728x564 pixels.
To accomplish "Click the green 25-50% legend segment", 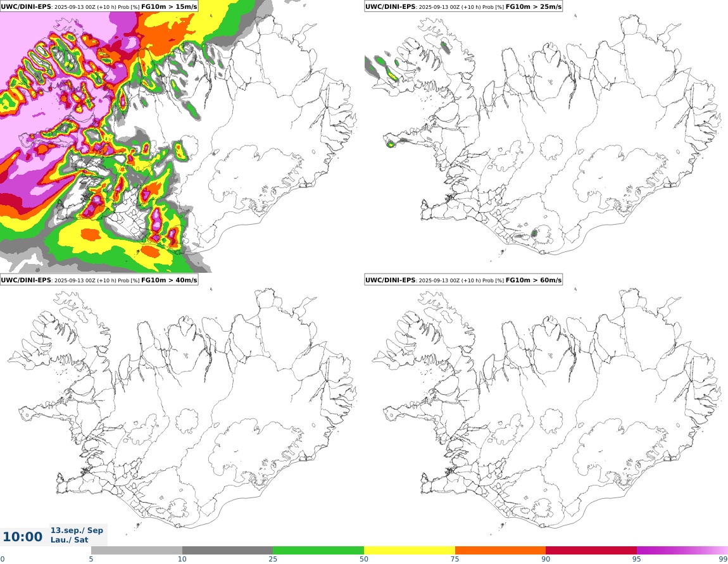I will (x=318, y=551).
